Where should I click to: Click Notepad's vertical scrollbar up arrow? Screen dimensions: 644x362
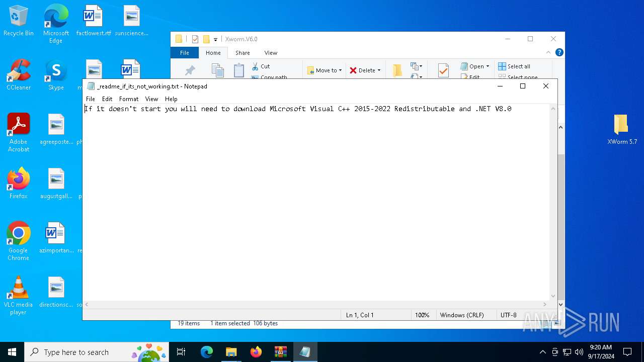pos(553,109)
